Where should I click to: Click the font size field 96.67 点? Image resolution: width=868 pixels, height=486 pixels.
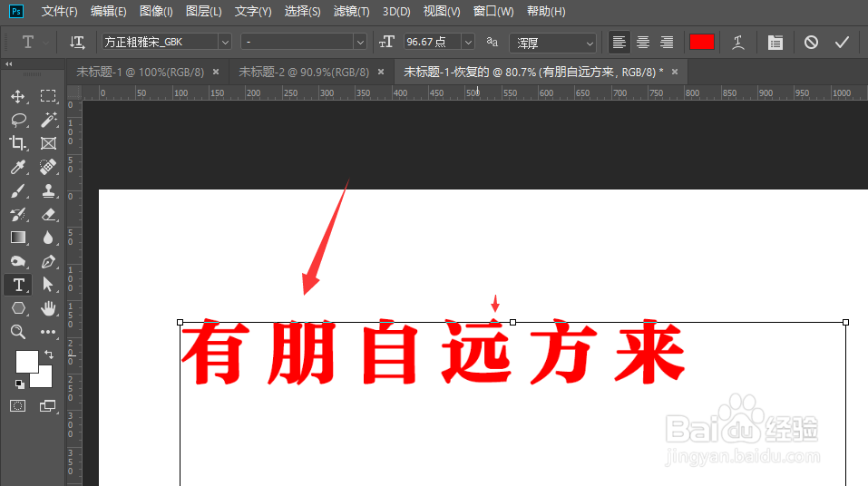(433, 42)
